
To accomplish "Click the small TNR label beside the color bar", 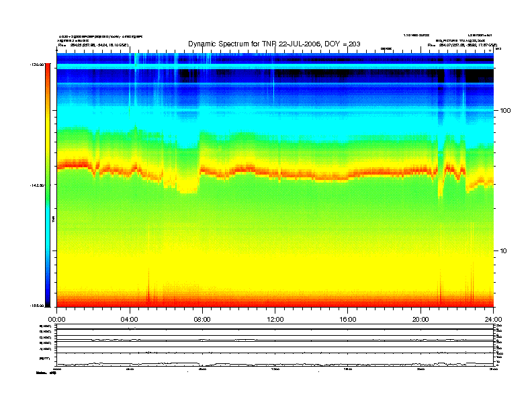I will pyautogui.click(x=53, y=220).
